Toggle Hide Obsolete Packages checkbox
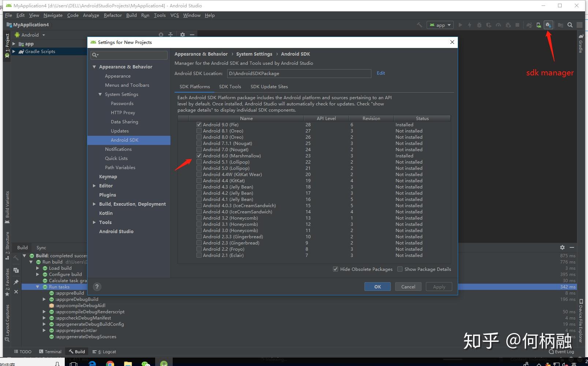Viewport: 588px width, 366px height. click(336, 269)
